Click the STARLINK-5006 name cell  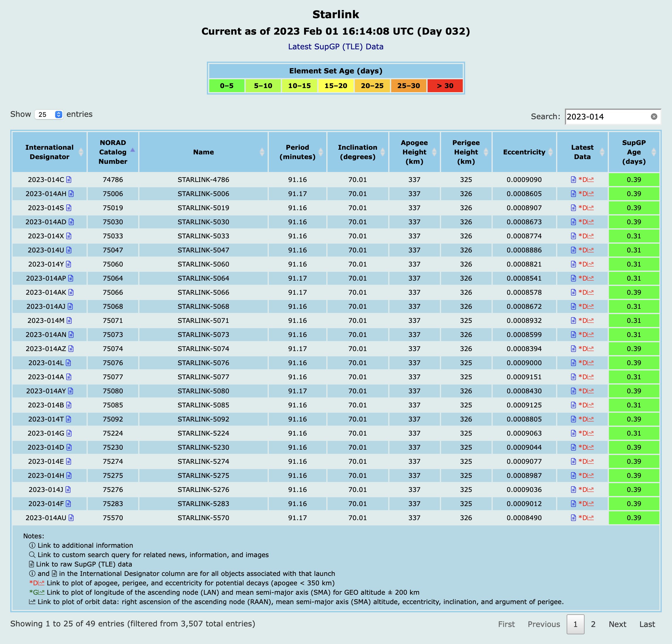point(203,194)
